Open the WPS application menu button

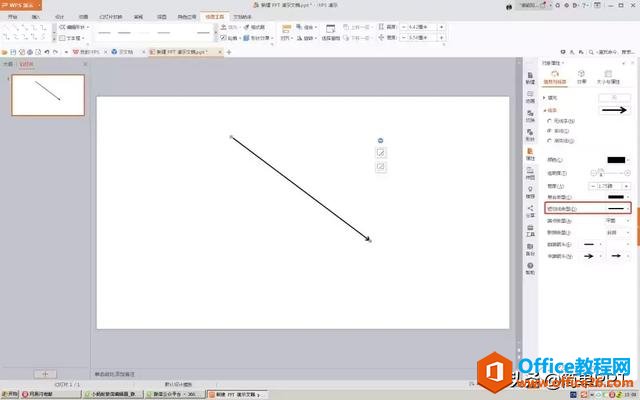click(20, 5)
